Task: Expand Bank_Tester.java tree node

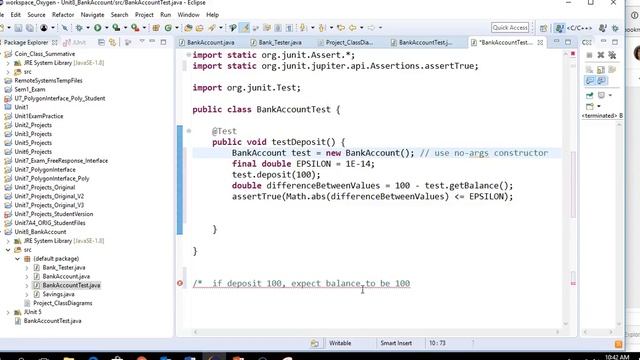Action: coord(27,268)
